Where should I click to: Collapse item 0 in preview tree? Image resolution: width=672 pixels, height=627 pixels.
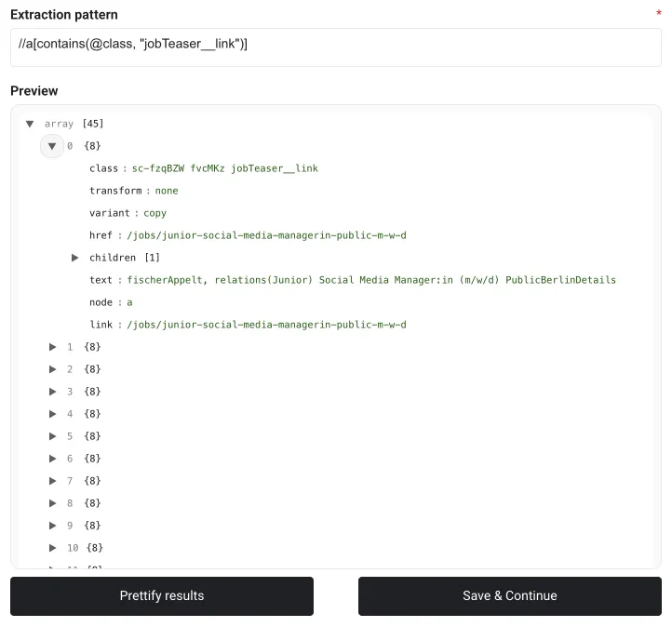click(52, 146)
